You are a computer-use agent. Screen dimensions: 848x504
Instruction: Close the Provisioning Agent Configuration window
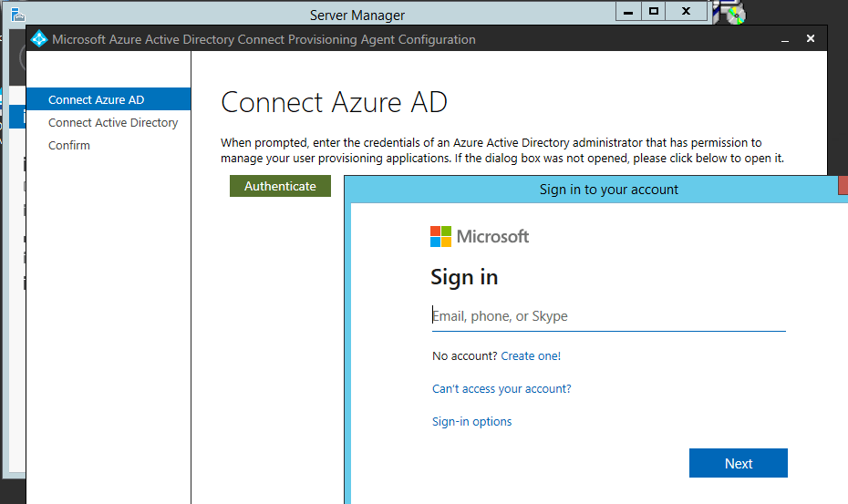coord(810,39)
